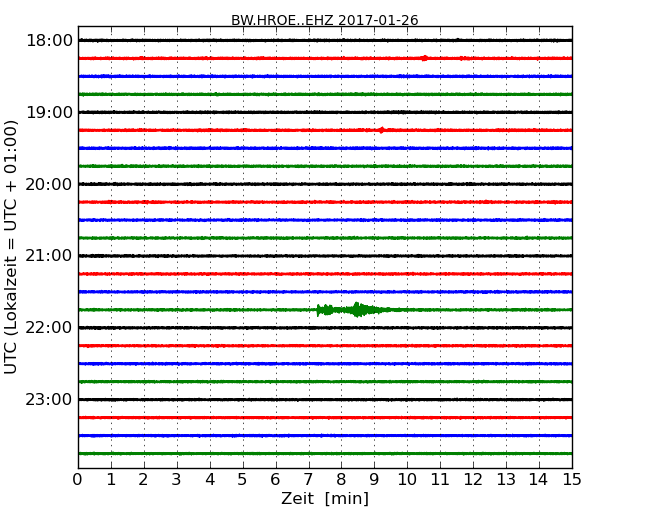Click the black trace at 18:00
Image resolution: width=650 pixels, height=520 pixels.
(325, 40)
